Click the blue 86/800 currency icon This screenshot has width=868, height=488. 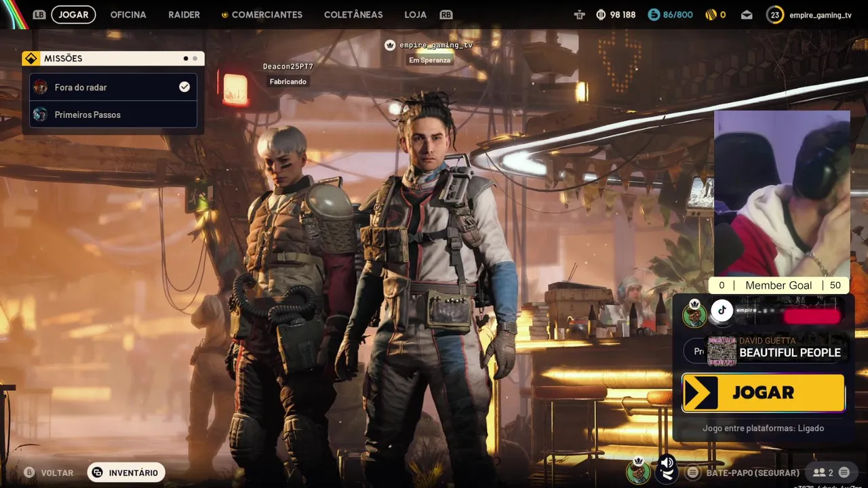(654, 14)
